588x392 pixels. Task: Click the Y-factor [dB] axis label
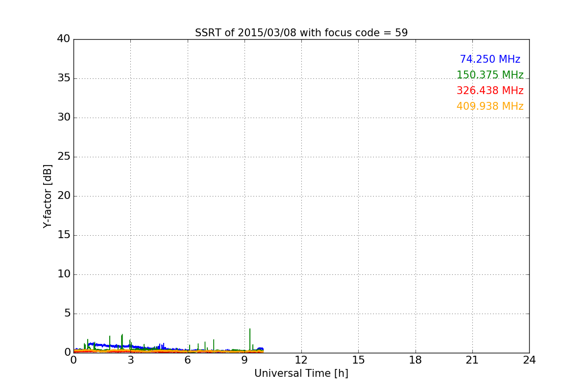pyautogui.click(x=48, y=196)
